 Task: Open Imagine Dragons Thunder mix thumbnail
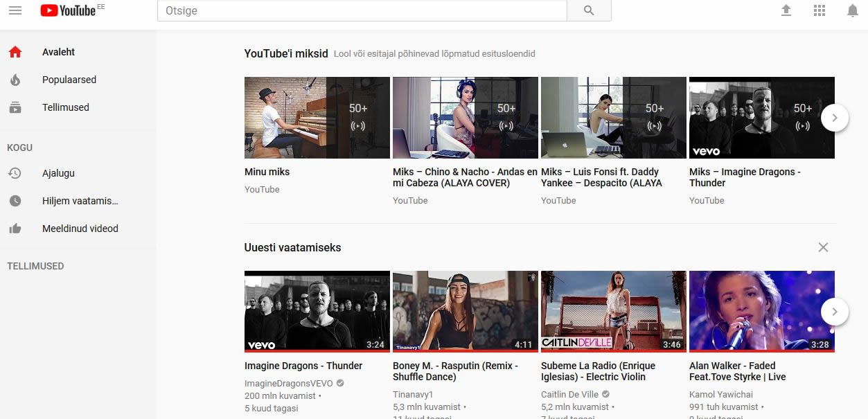tap(762, 118)
